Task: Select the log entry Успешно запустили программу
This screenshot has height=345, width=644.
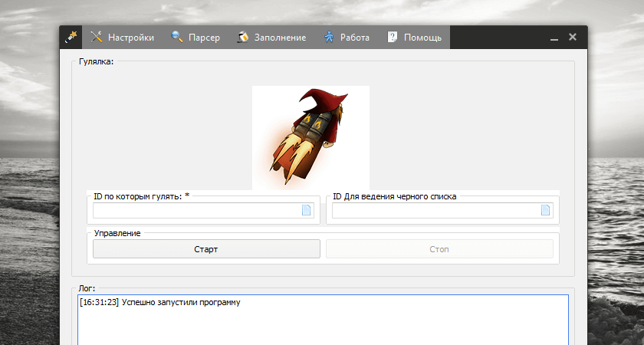Action: click(159, 302)
